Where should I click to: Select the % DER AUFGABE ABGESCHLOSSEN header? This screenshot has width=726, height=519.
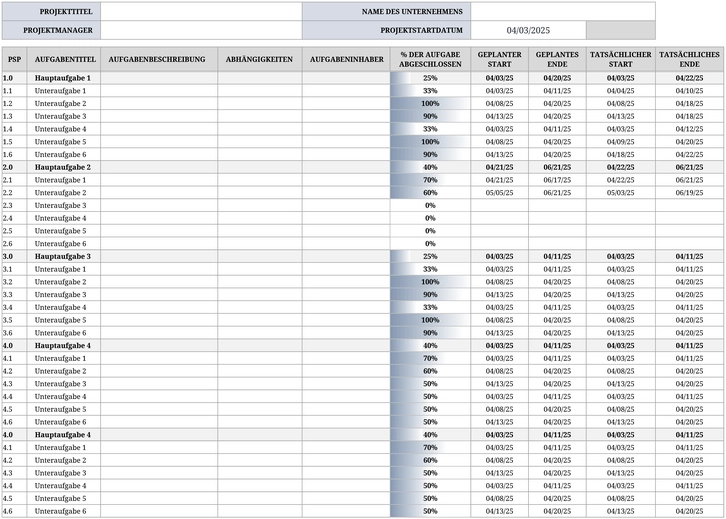[430, 59]
